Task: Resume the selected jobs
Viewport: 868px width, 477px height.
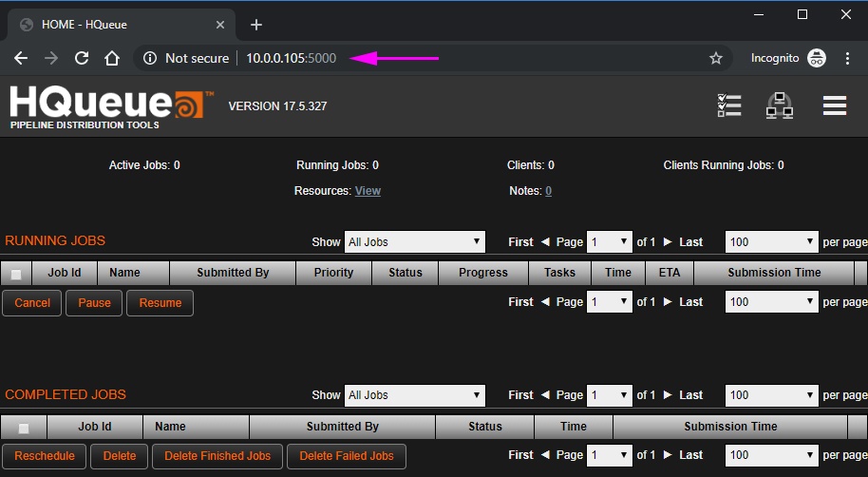Action: click(x=160, y=303)
